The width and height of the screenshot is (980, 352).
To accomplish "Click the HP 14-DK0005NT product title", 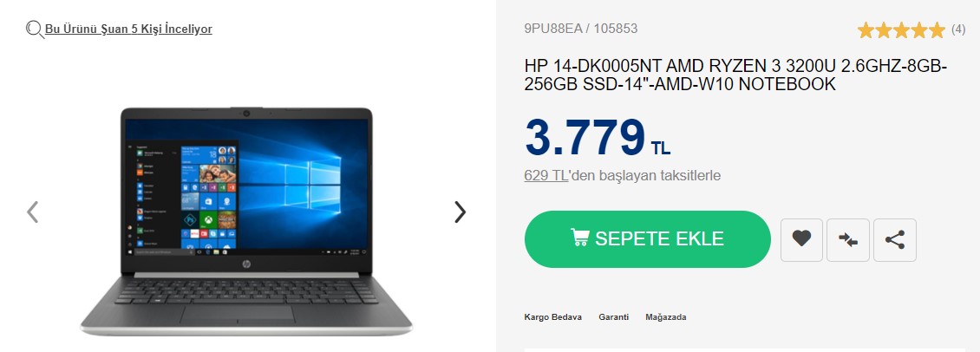I will click(x=735, y=75).
